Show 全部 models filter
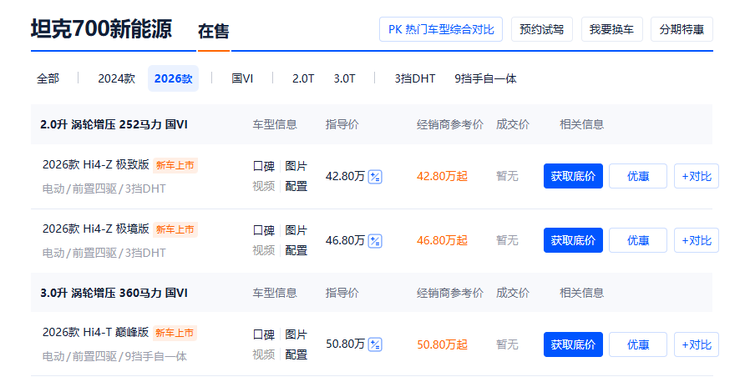The height and width of the screenshot is (382, 750). pyautogui.click(x=48, y=78)
